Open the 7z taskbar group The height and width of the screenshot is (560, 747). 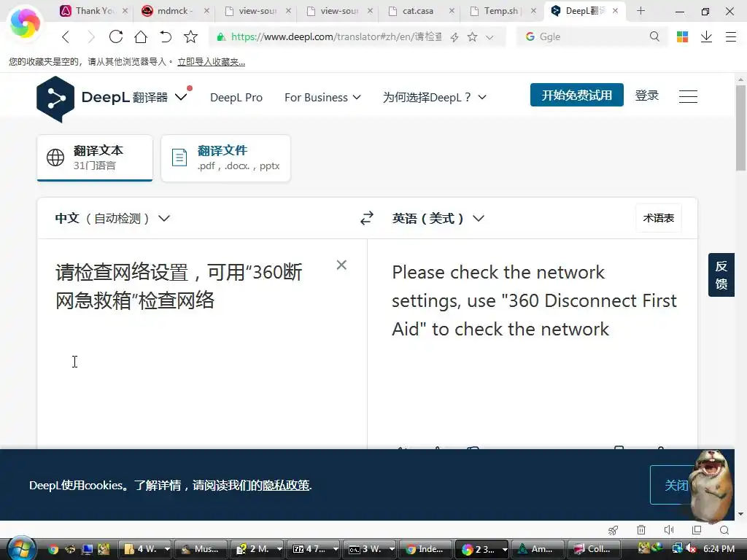(x=314, y=549)
